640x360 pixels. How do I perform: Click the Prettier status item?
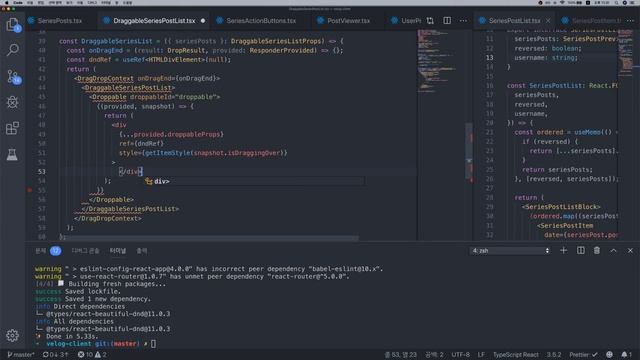coord(583,355)
